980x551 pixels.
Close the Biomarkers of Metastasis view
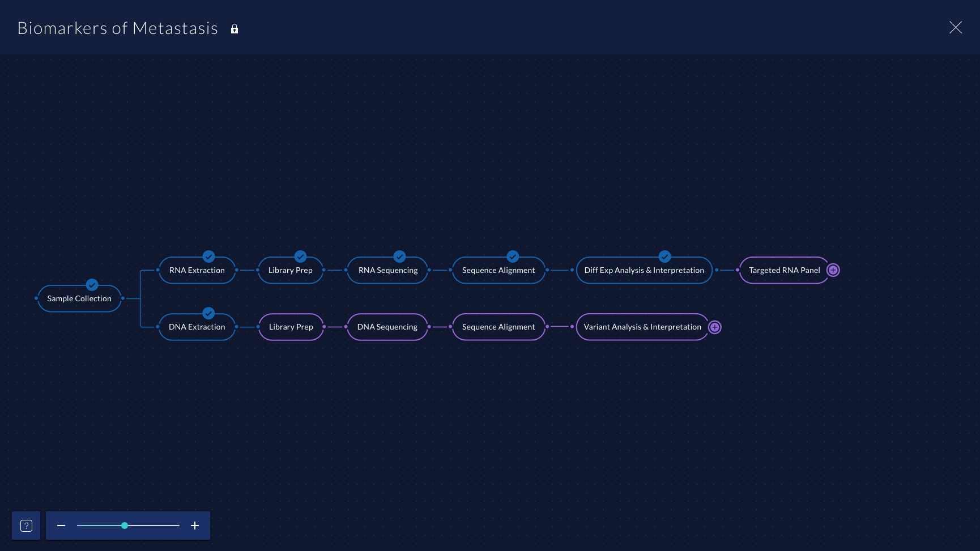(x=956, y=27)
